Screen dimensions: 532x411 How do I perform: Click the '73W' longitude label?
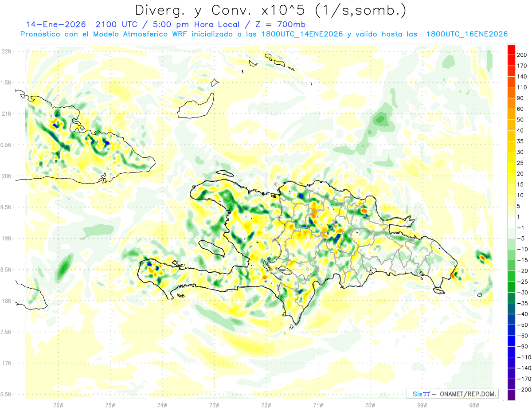(x=214, y=405)
